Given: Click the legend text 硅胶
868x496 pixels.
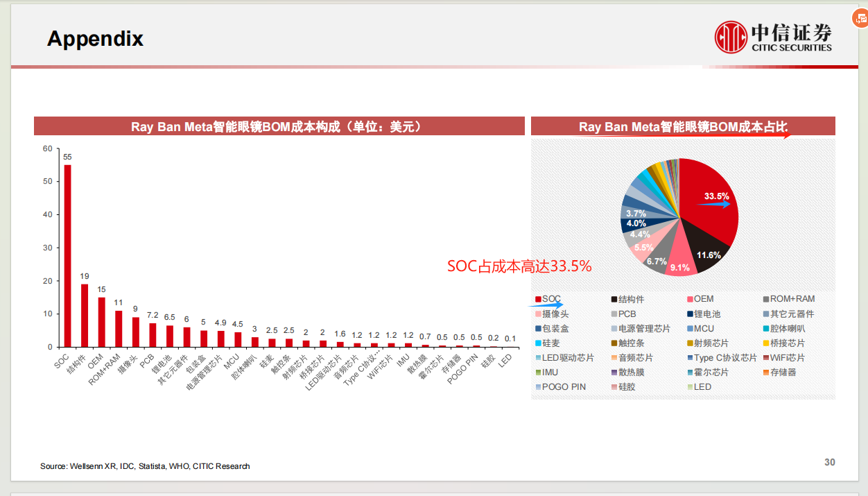Looking at the screenshot, I should point(627,387).
